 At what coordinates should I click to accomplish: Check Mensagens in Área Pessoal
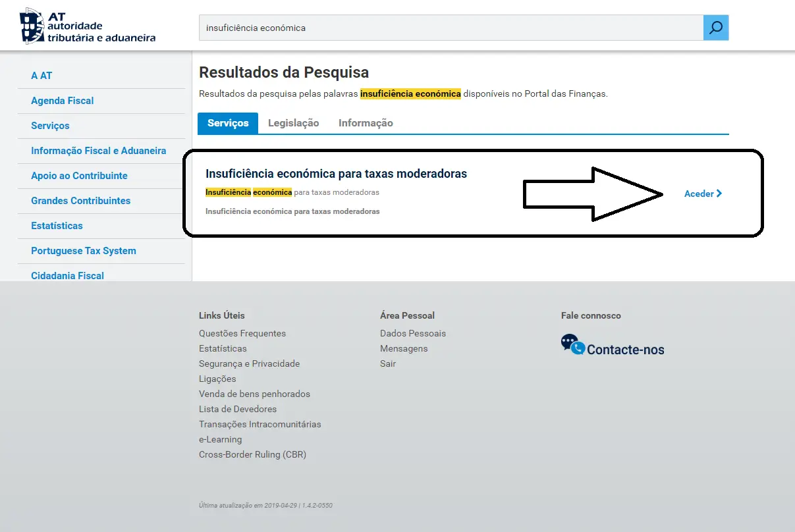404,348
